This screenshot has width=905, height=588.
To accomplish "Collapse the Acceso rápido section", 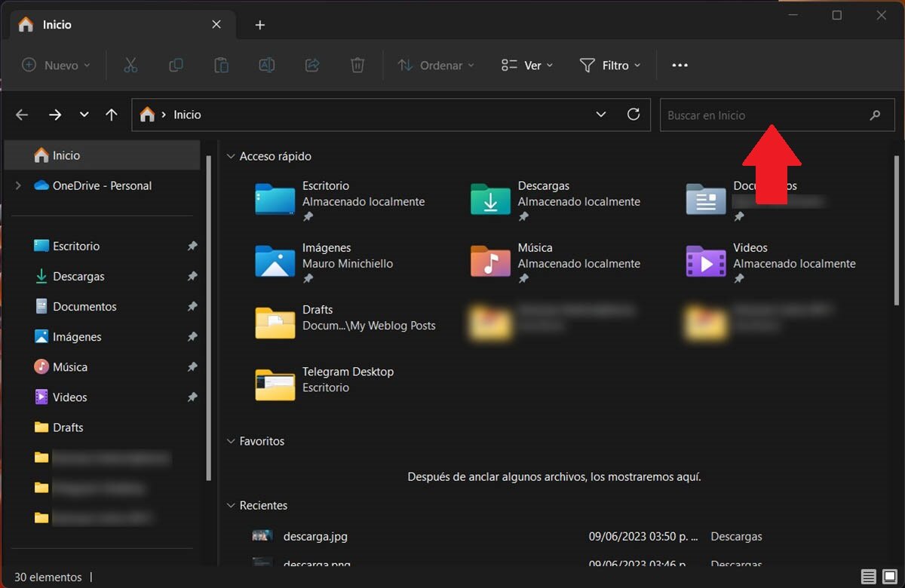I will [x=231, y=156].
